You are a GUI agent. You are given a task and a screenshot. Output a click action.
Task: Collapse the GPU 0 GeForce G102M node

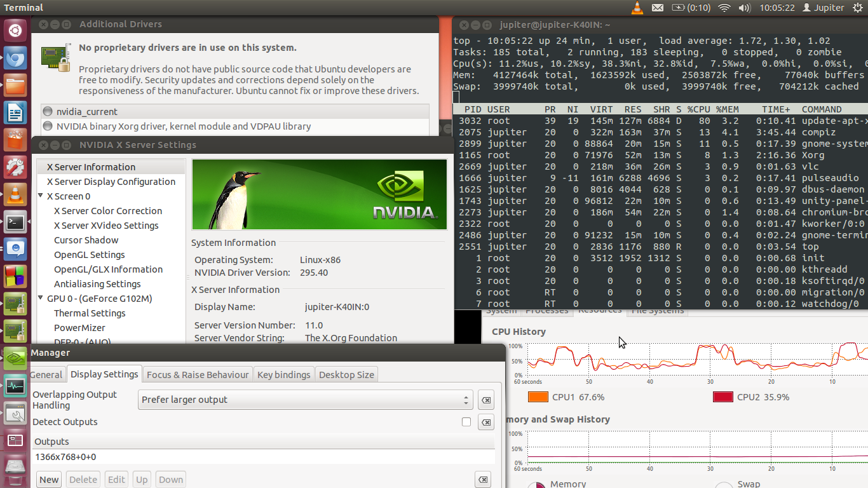41,298
